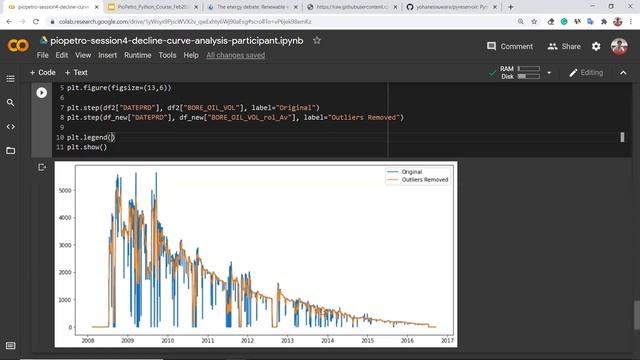The image size is (640, 360).
Task: Add a new Text cell
Action: [76, 72]
